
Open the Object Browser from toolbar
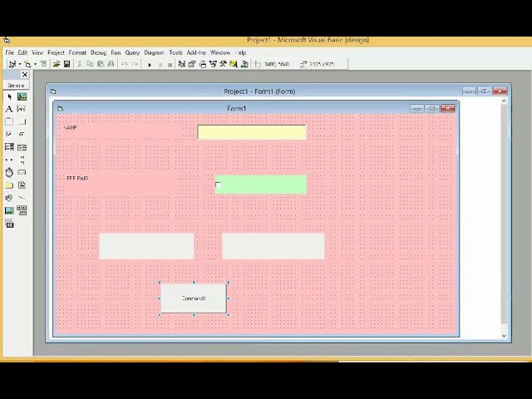[x=213, y=64]
